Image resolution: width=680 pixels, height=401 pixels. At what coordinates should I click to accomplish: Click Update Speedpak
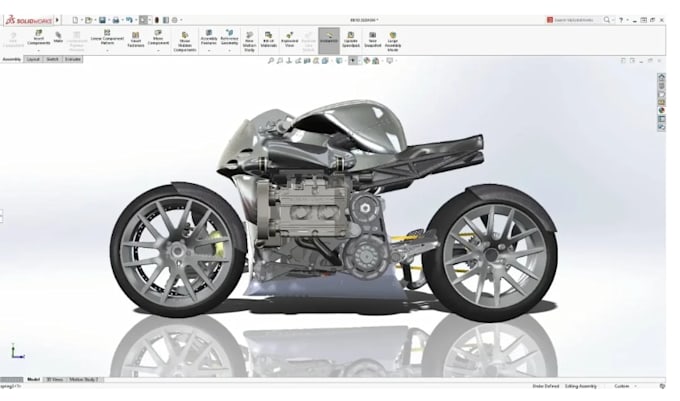point(350,39)
